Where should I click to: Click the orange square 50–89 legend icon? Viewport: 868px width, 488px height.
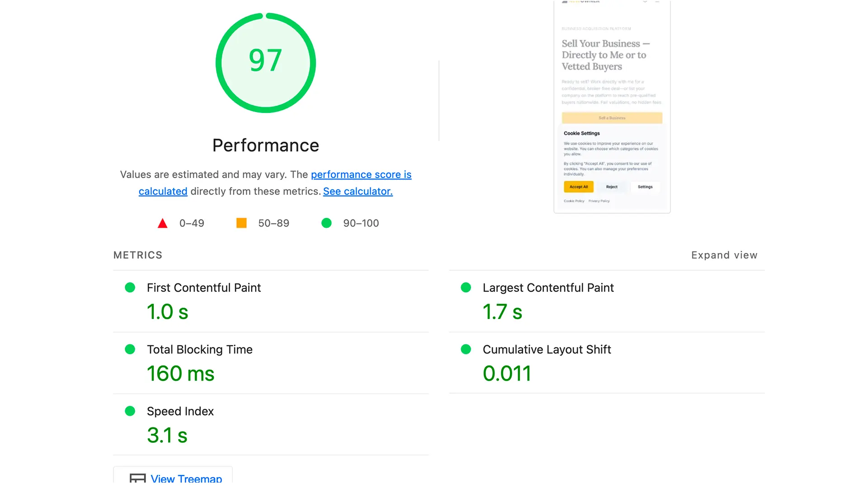click(x=241, y=223)
